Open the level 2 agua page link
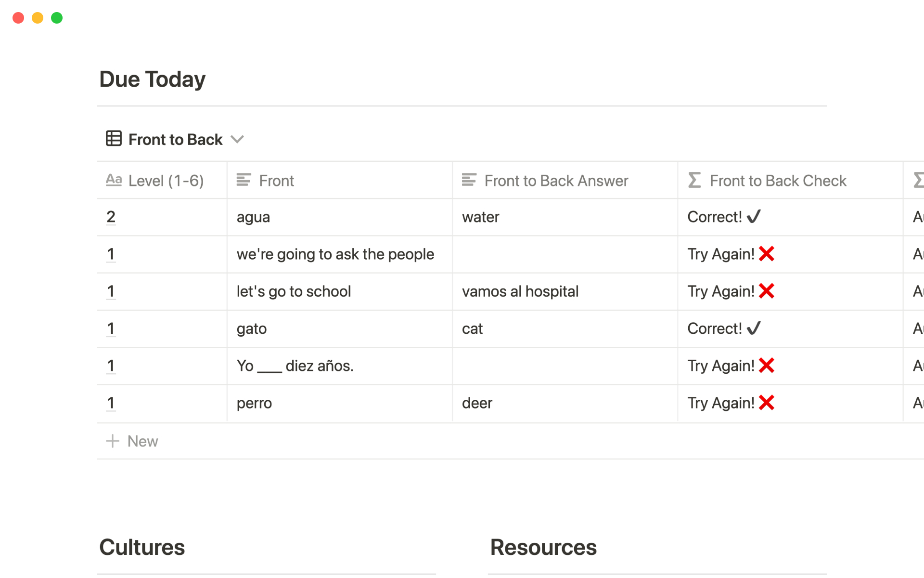Screen dimensions: 924x578 pos(111,217)
